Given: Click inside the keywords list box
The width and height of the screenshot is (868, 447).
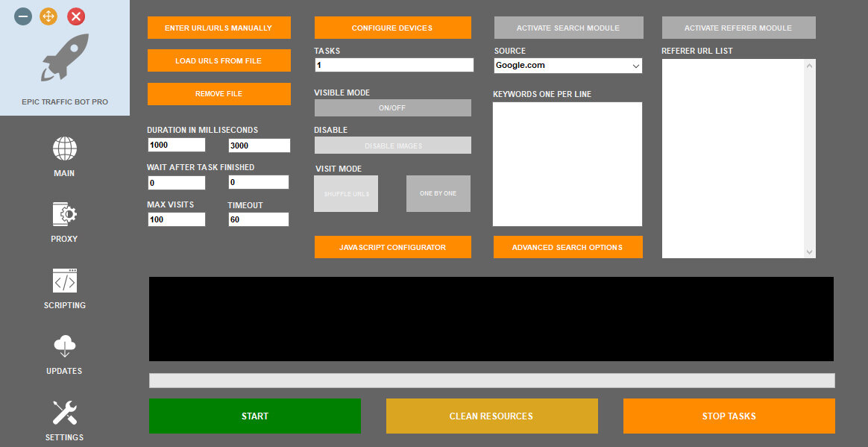Looking at the screenshot, I should coord(567,164).
